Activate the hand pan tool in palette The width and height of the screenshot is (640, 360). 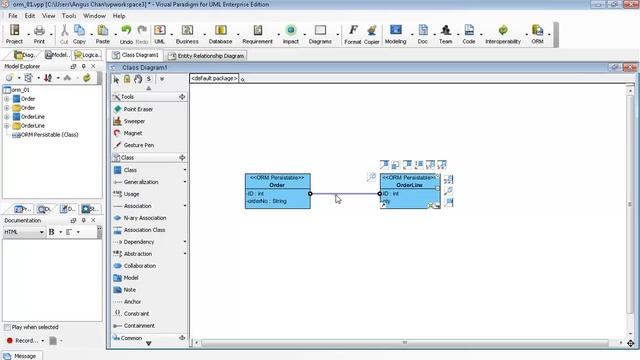coord(138,79)
